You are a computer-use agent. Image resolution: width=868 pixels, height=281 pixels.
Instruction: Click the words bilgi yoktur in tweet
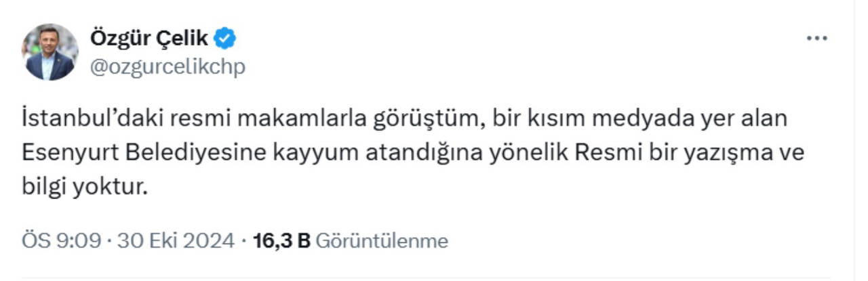coord(84,187)
